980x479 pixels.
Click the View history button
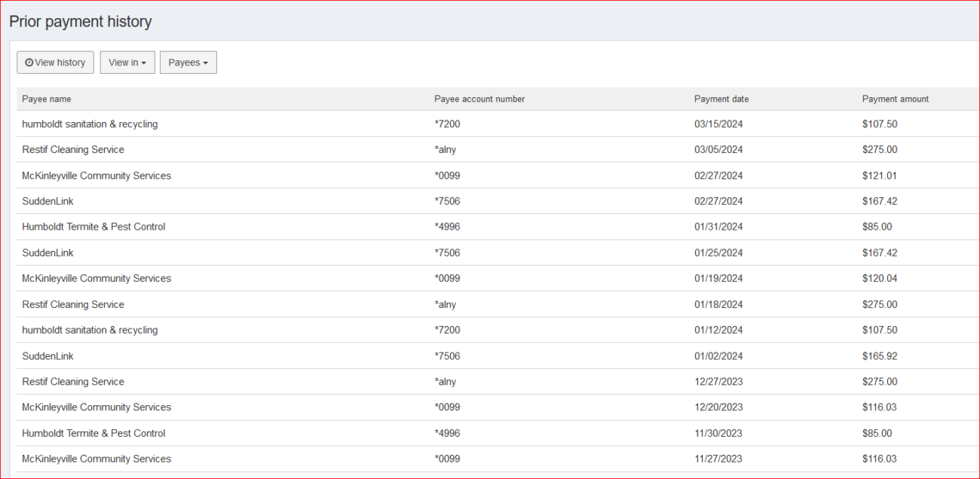click(x=55, y=63)
